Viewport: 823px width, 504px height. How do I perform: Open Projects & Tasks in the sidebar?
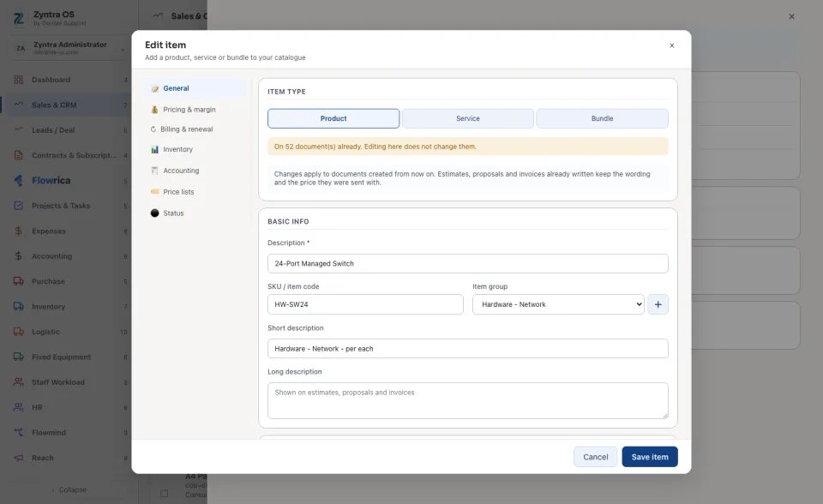click(66, 206)
